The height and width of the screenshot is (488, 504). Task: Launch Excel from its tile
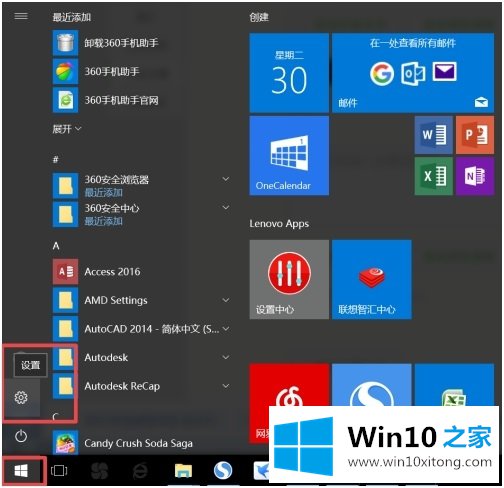coord(433,176)
